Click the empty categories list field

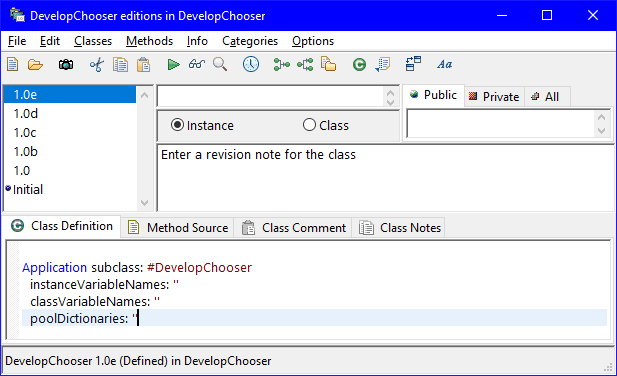pyautogui.click(x=271, y=96)
